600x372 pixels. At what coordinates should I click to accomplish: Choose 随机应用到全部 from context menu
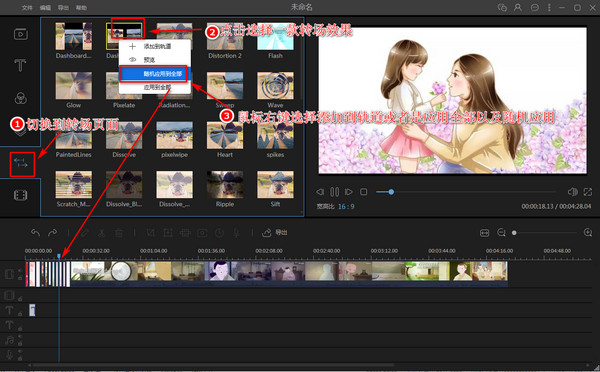pyautogui.click(x=155, y=73)
